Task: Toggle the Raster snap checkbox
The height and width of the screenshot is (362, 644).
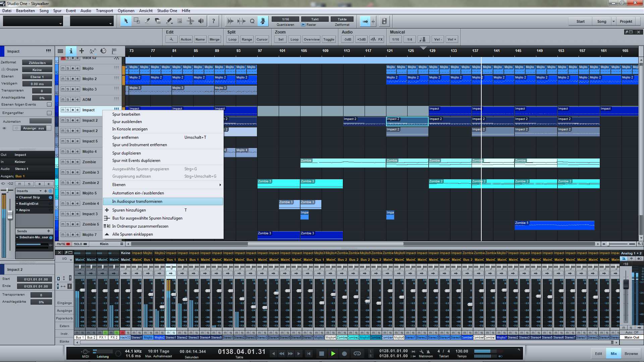Action: 303,25
